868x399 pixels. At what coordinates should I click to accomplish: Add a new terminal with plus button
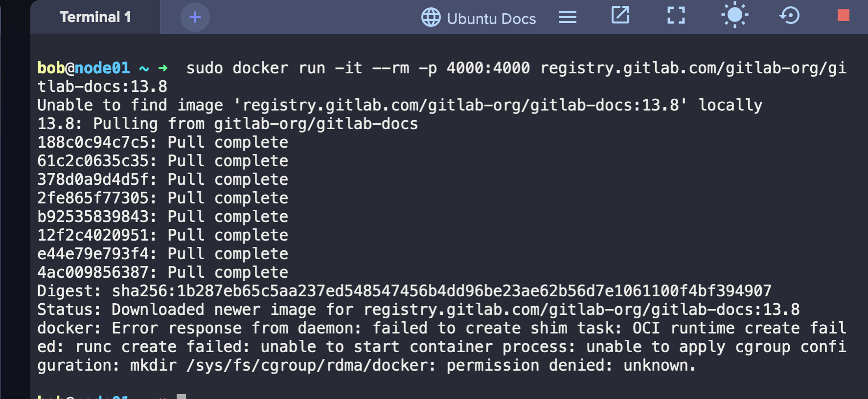coord(195,18)
